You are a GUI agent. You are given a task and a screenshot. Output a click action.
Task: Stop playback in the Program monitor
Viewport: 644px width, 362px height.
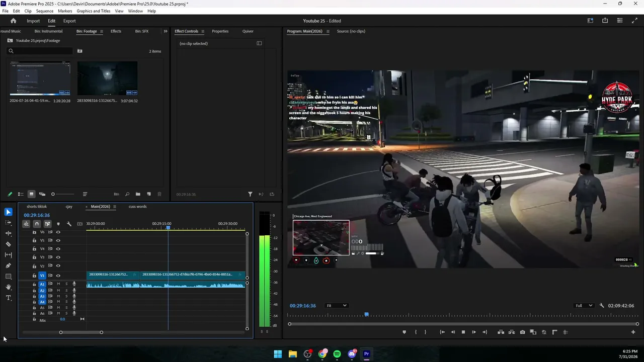463,332
